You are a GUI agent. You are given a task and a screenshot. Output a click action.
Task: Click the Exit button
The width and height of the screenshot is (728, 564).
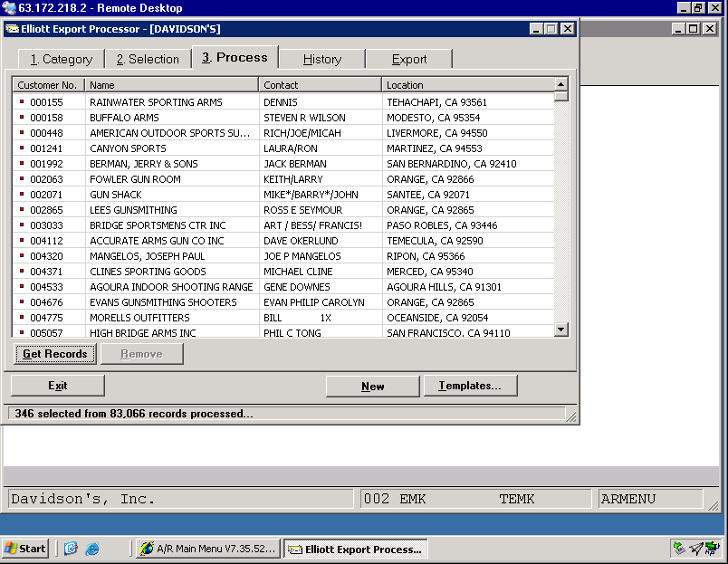pyautogui.click(x=58, y=386)
